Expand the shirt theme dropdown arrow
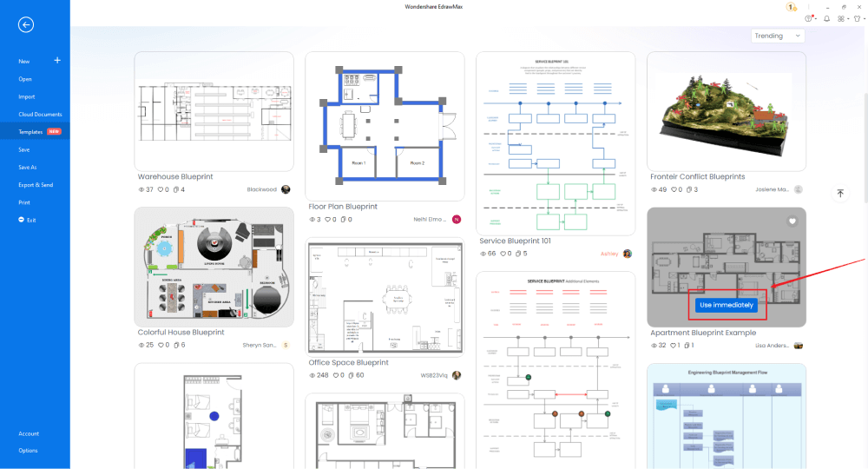This screenshot has height=469, width=868. (865, 19)
